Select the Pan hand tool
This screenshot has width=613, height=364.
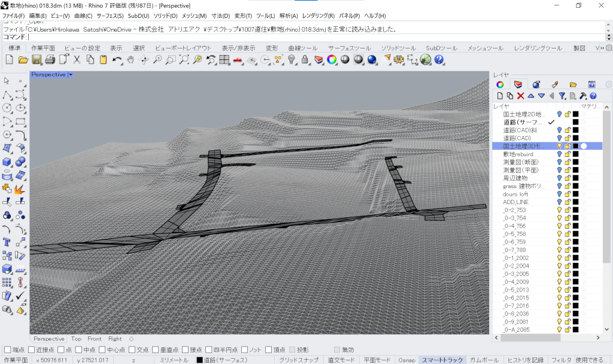click(130, 60)
